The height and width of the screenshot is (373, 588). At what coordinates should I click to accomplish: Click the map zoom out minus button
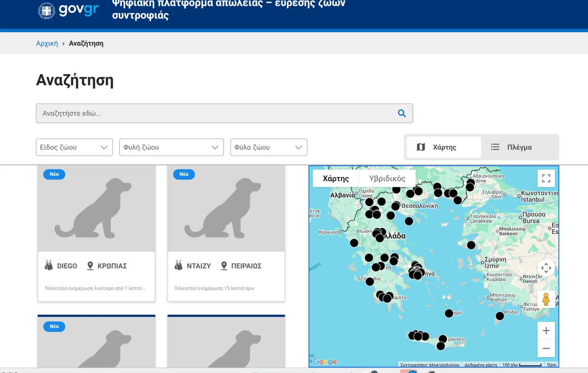(x=546, y=348)
